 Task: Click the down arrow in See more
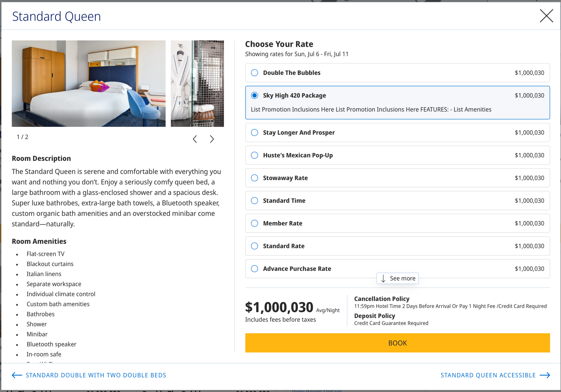click(383, 279)
